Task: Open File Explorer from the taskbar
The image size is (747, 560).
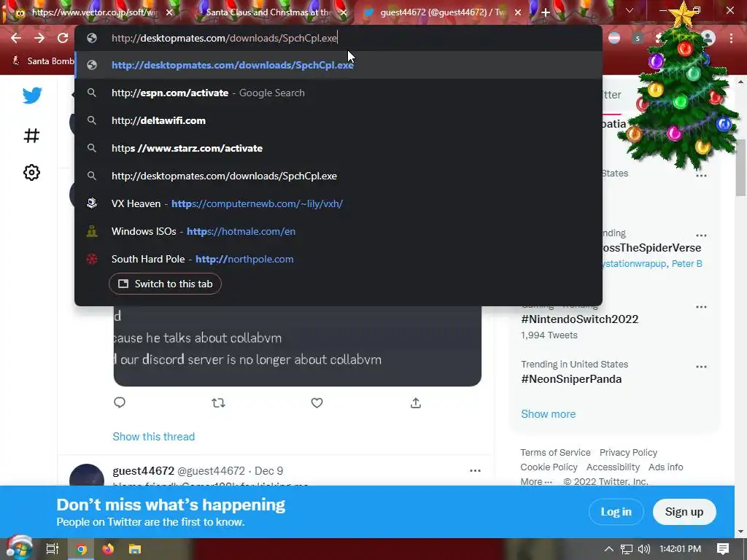Action: click(x=135, y=549)
